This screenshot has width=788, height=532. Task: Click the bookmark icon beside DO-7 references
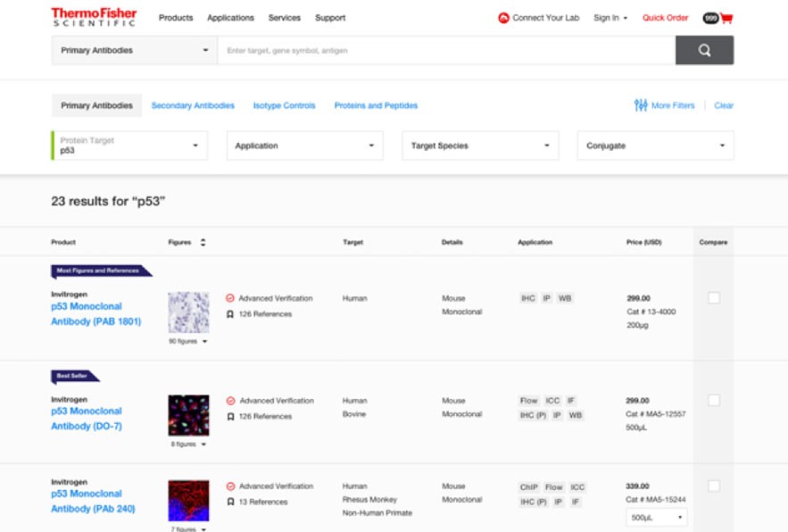pos(230,417)
